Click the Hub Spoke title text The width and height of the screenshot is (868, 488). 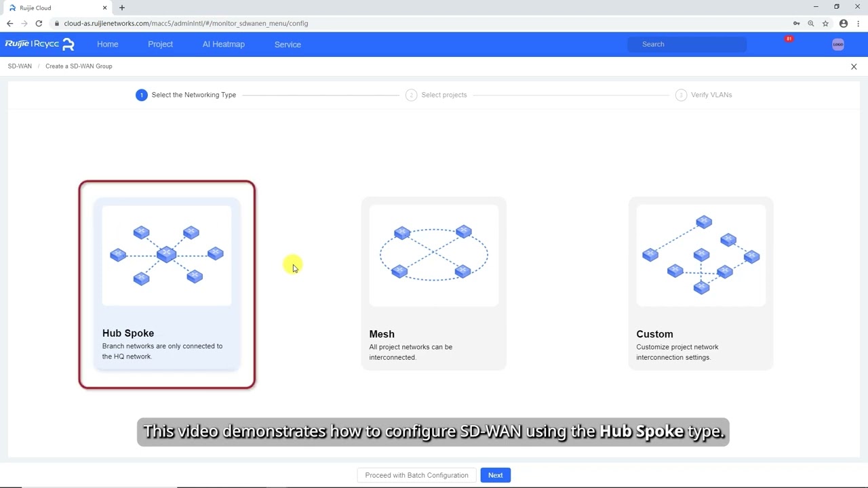pos(128,333)
